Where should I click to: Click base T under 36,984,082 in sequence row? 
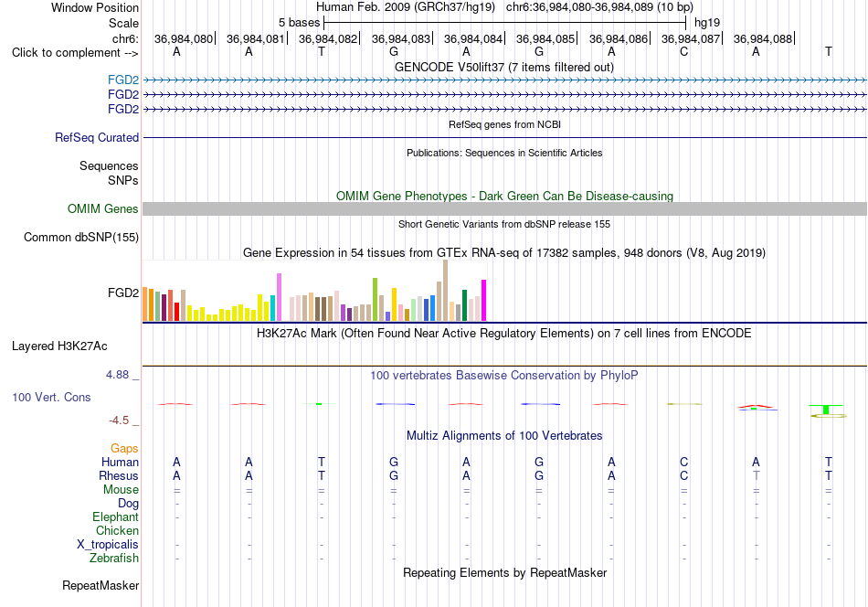point(322,51)
